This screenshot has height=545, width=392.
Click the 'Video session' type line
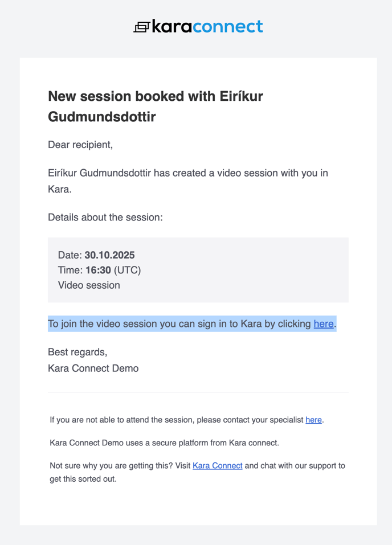coord(89,285)
